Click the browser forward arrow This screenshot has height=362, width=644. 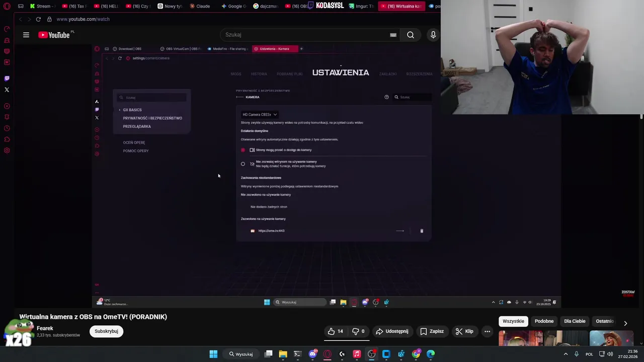tap(29, 19)
